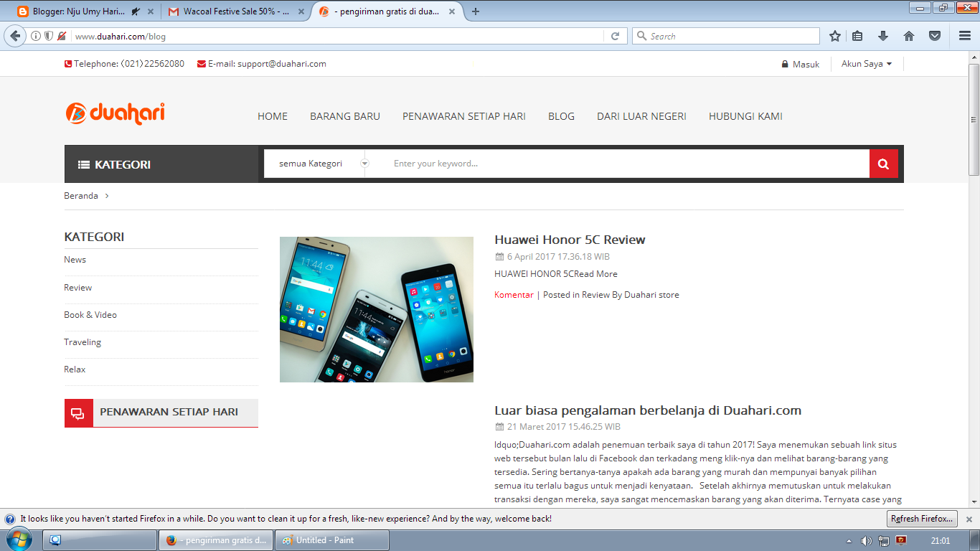Click the Refresh Firefox button
Screen dimensions: 980x551
tap(922, 519)
